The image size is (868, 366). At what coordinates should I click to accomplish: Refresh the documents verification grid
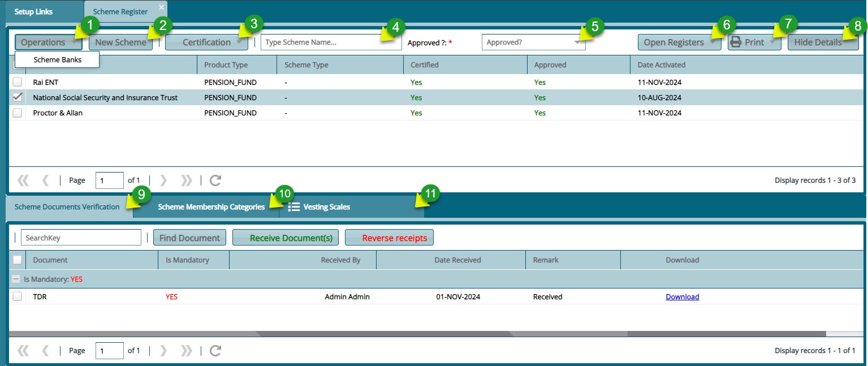(x=214, y=350)
